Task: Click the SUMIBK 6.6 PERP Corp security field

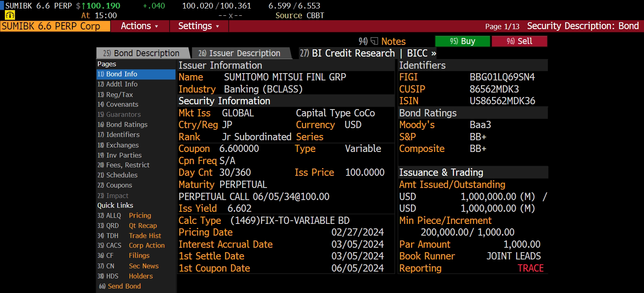Action: 55,26
